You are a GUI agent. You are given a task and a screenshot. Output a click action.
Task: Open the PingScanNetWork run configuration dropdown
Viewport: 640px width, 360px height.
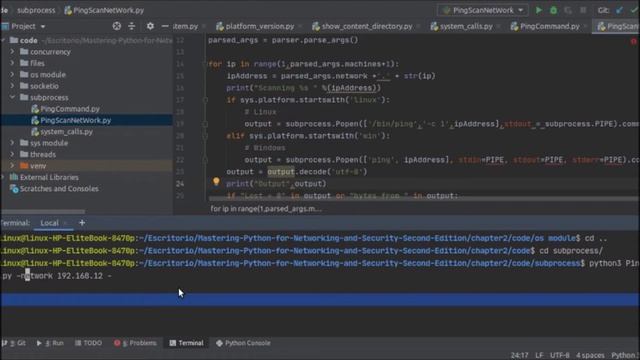pos(483,10)
